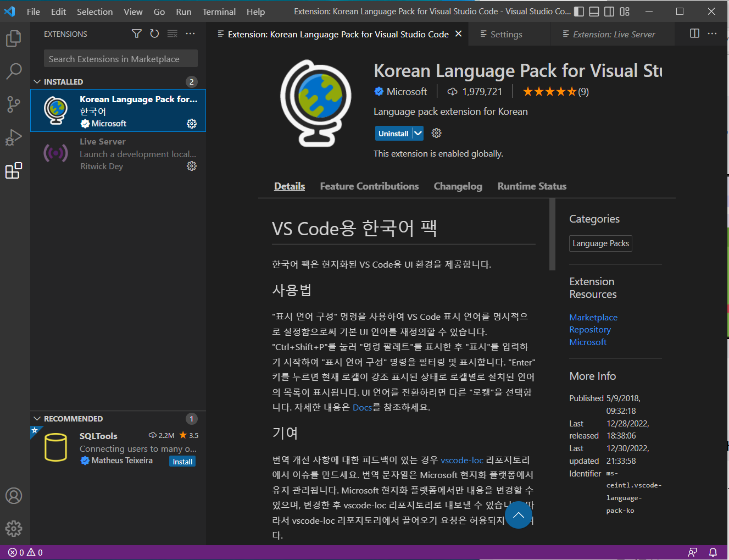Collapse the RECOMMENDED section

coord(37,419)
